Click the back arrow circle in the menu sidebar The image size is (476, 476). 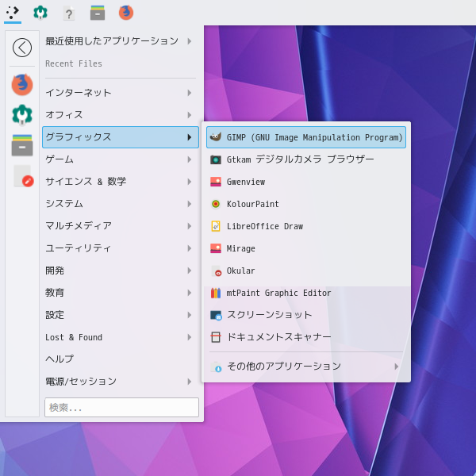(22, 48)
